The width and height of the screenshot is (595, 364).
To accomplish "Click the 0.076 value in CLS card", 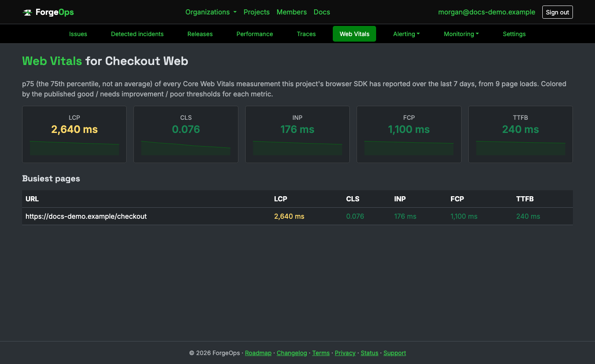I will coord(186,130).
